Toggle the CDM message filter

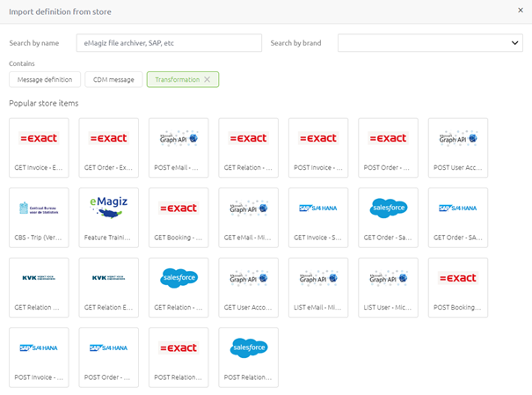(x=113, y=79)
